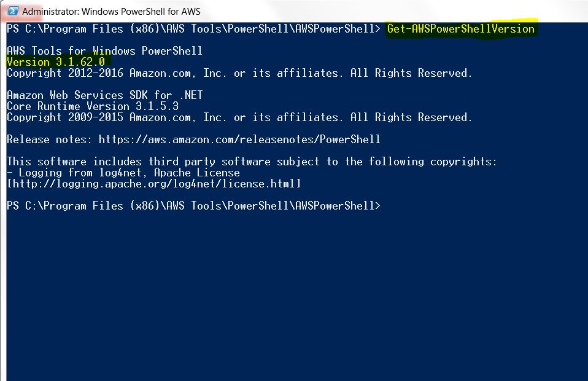Image resolution: width=588 pixels, height=381 pixels.
Task: Select the AWS Tools for Windows PowerShell heading
Action: (104, 50)
